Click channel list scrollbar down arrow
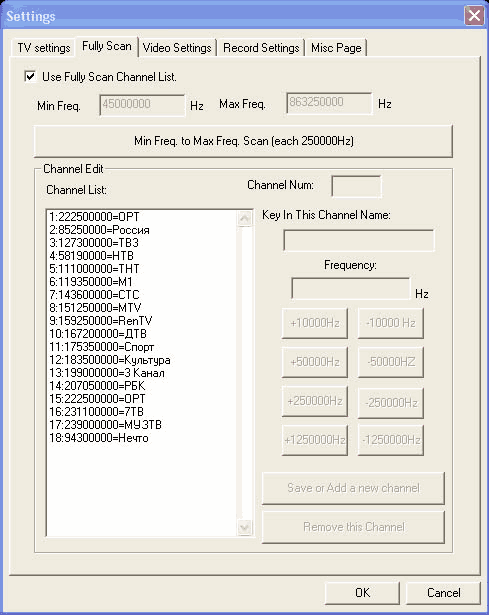This screenshot has width=489, height=615. point(245,528)
